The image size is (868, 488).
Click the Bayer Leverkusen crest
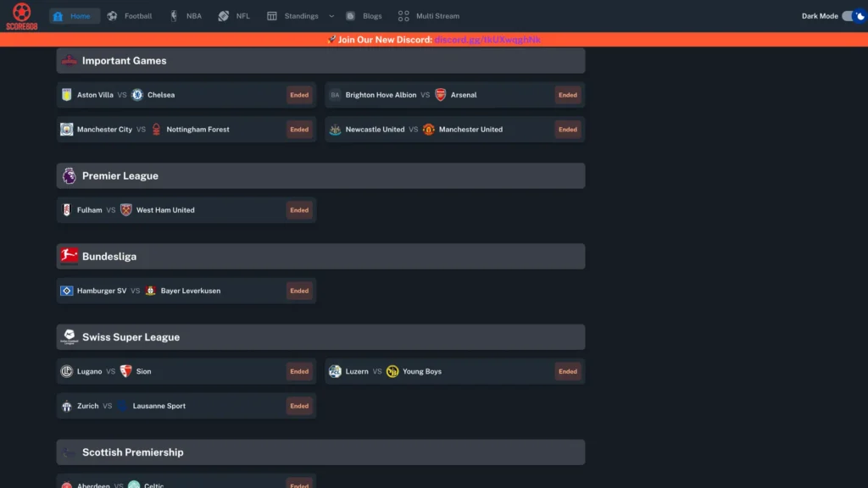coord(151,291)
